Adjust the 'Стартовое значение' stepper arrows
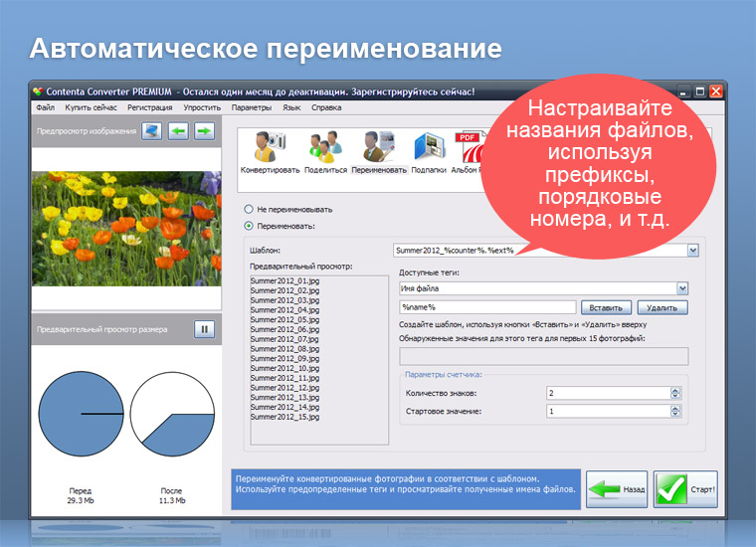The width and height of the screenshot is (756, 547). click(675, 411)
